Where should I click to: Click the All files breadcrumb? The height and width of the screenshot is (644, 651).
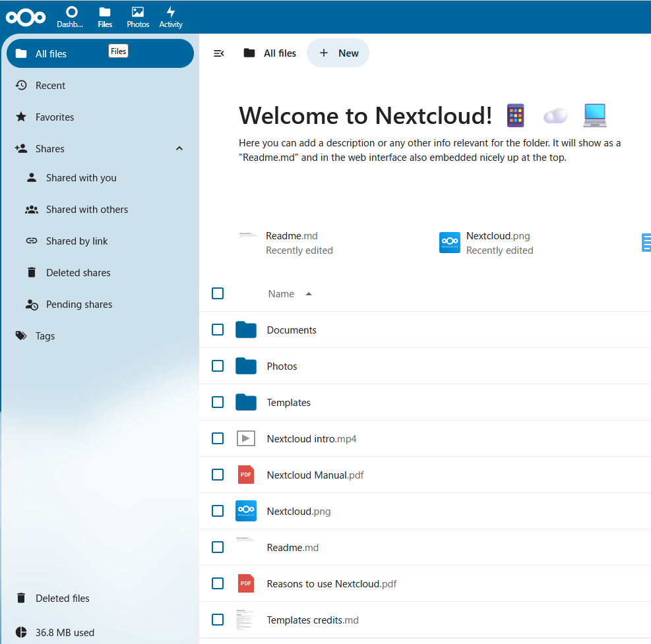click(270, 53)
